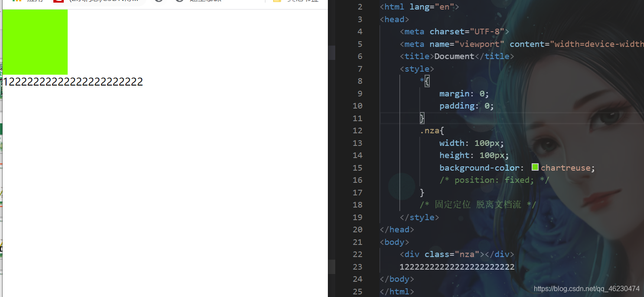Click the opening <style> tag
This screenshot has height=297, width=644.
click(417, 69)
